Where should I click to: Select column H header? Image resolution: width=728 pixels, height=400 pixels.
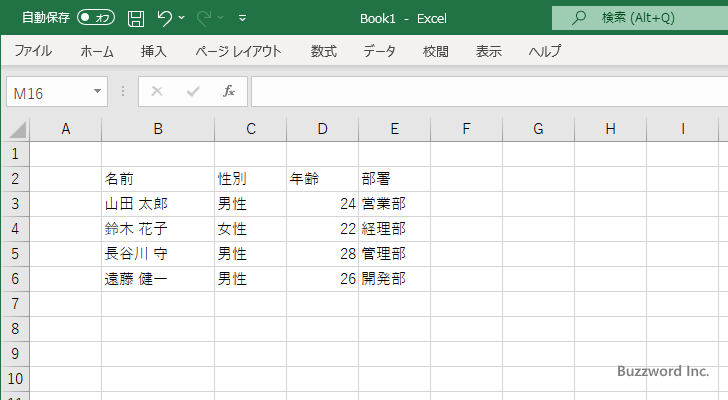point(610,129)
